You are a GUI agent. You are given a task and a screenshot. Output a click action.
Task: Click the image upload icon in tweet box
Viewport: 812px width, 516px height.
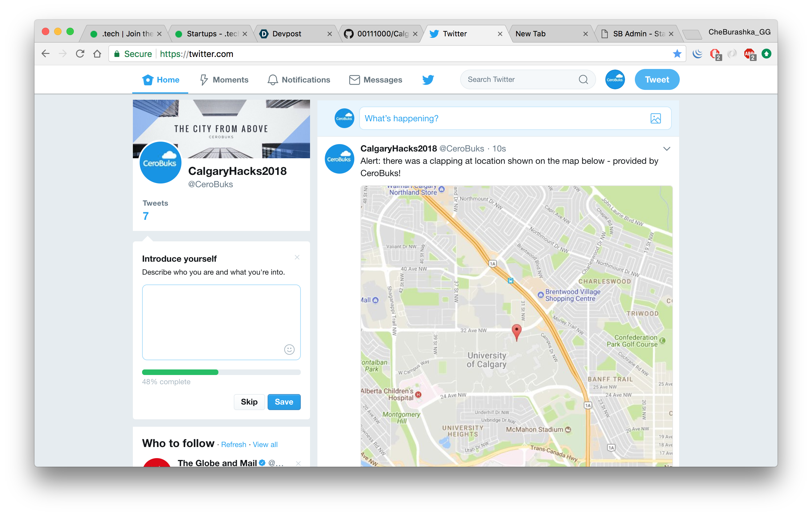[x=655, y=119]
